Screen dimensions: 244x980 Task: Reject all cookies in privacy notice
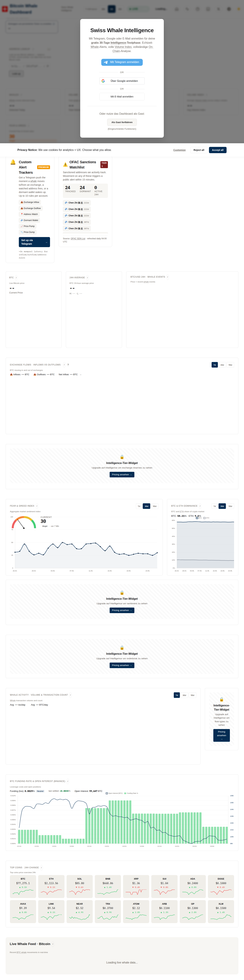199,150
